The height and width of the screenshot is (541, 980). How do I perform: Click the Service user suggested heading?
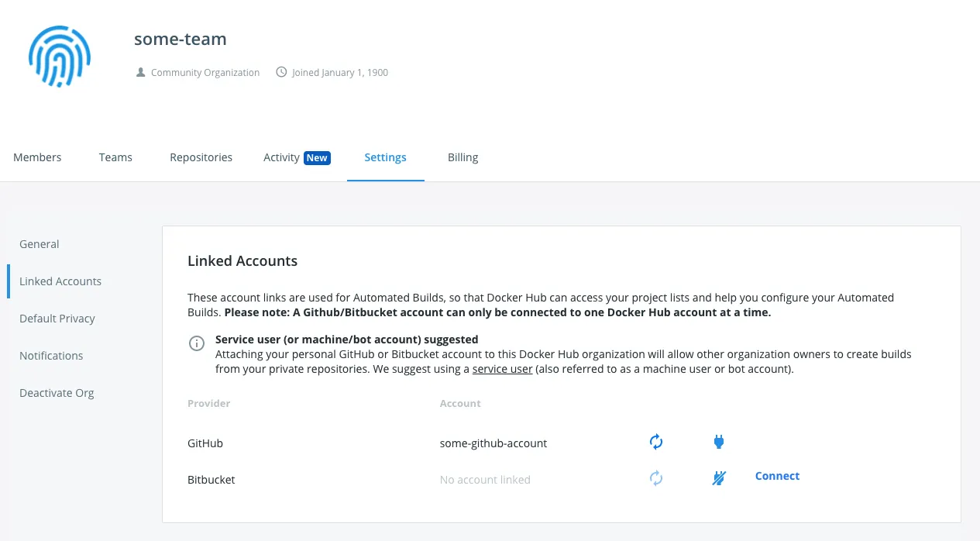pos(347,339)
